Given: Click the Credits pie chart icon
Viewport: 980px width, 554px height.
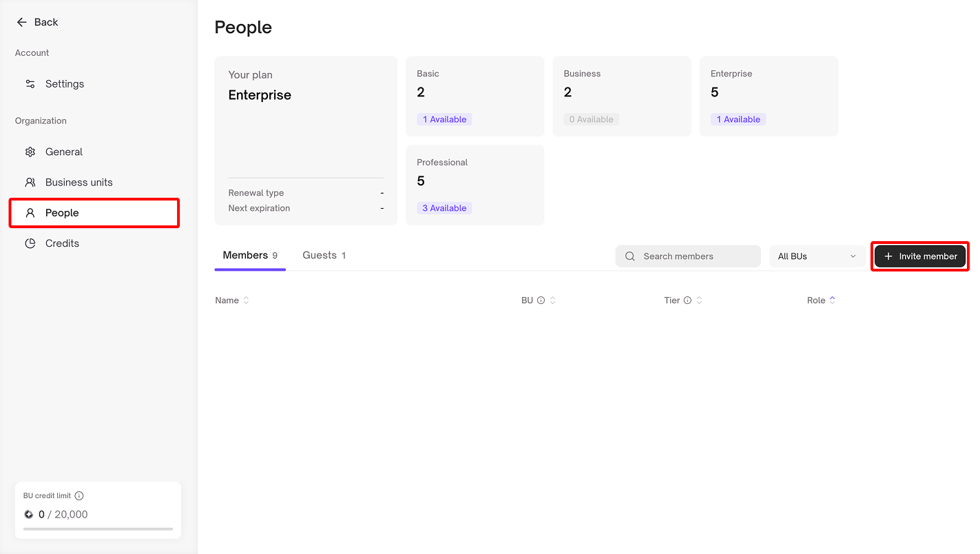Looking at the screenshot, I should [30, 243].
